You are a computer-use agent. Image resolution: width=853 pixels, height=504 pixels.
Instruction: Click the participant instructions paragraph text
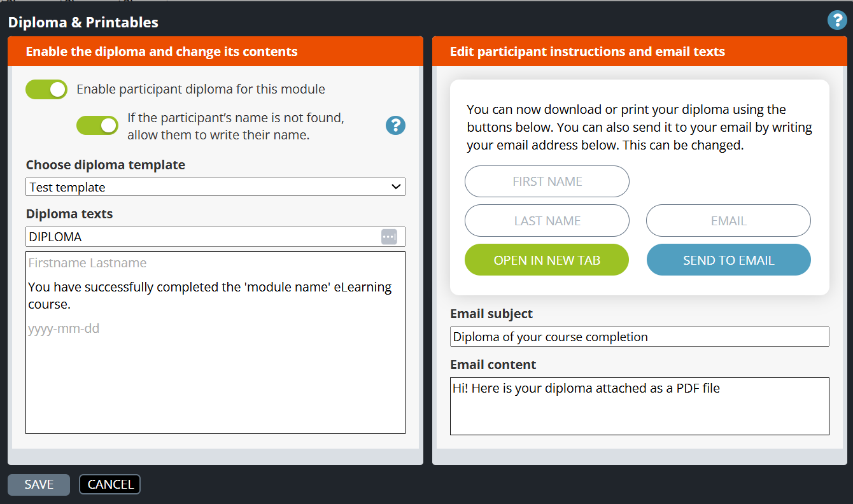tap(639, 127)
